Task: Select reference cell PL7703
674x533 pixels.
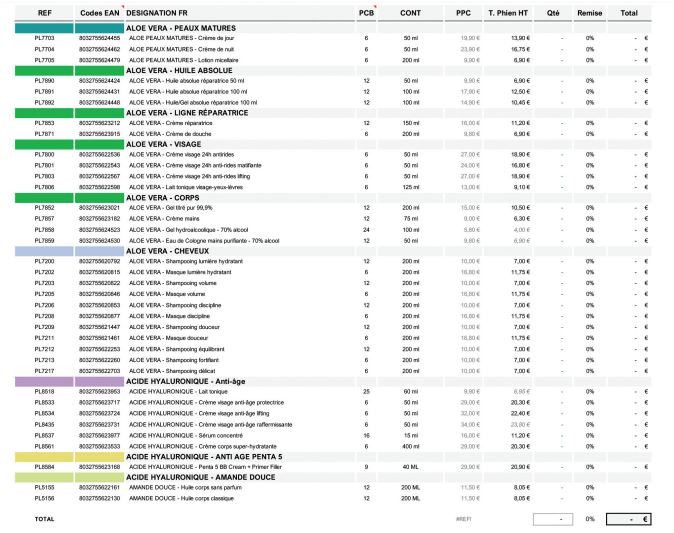Action: [x=44, y=38]
